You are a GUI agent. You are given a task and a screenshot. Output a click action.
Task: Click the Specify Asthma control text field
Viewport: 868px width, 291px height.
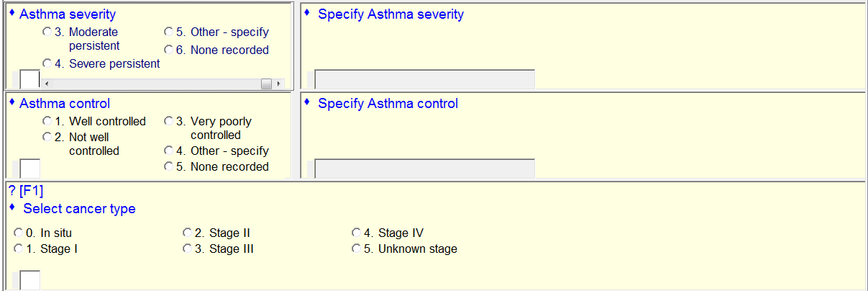[424, 169]
